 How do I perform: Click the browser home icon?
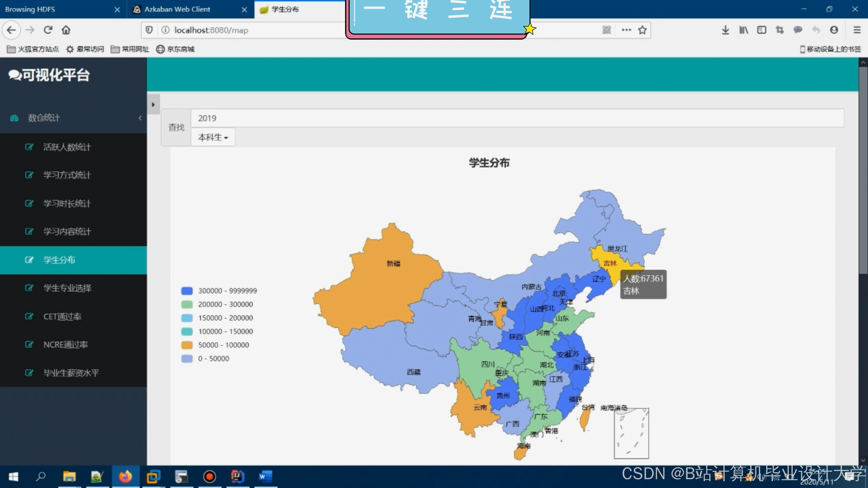coord(66,30)
